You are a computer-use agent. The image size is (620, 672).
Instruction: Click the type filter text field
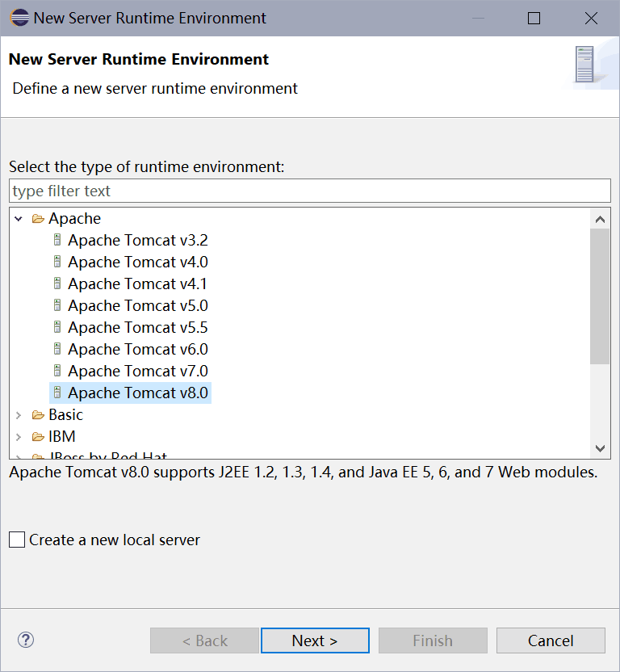[309, 191]
